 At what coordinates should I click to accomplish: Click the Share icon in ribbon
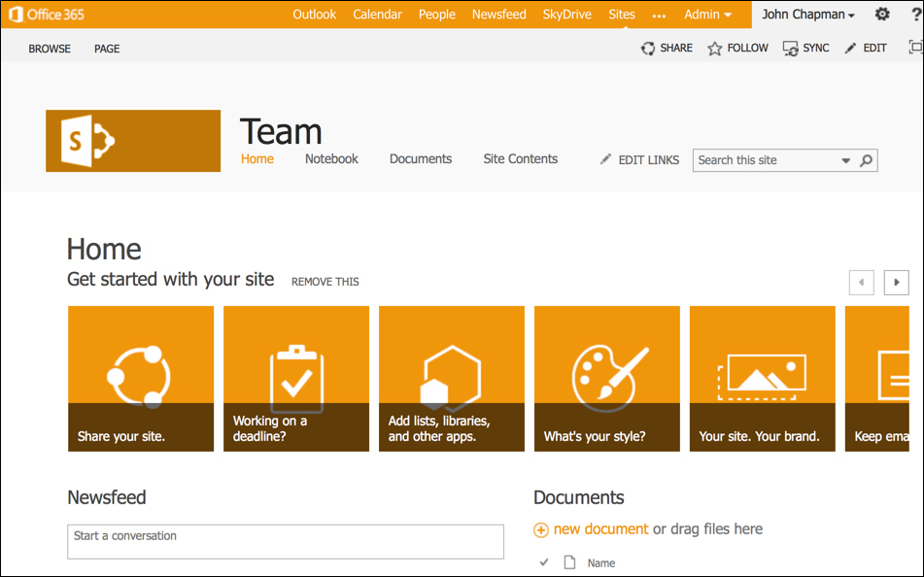click(648, 49)
